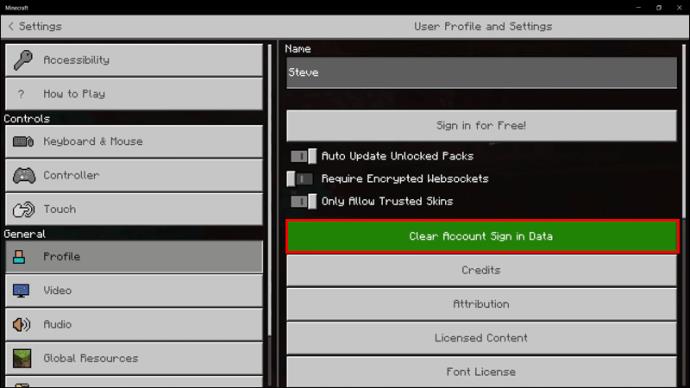Click Clear Account Sign in Data button
The width and height of the screenshot is (690, 388).
point(482,237)
